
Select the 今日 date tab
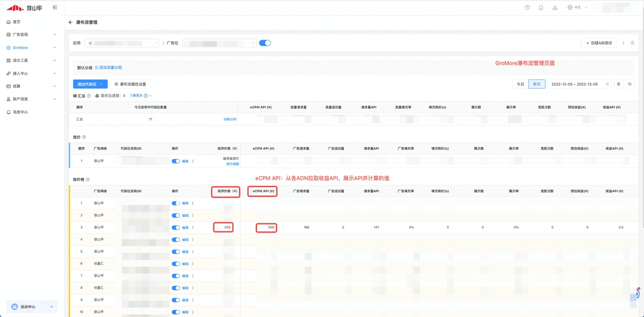click(x=520, y=84)
